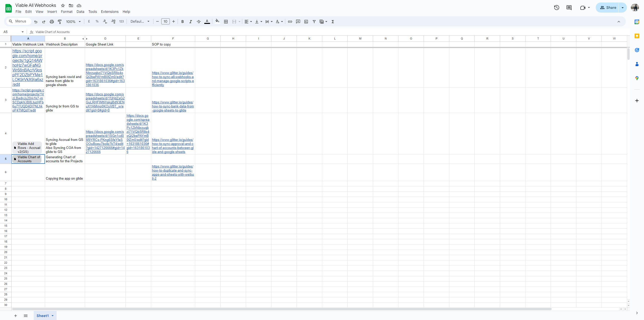Check cloud document status icon
Screen dimensions: 644x320
point(79,6)
